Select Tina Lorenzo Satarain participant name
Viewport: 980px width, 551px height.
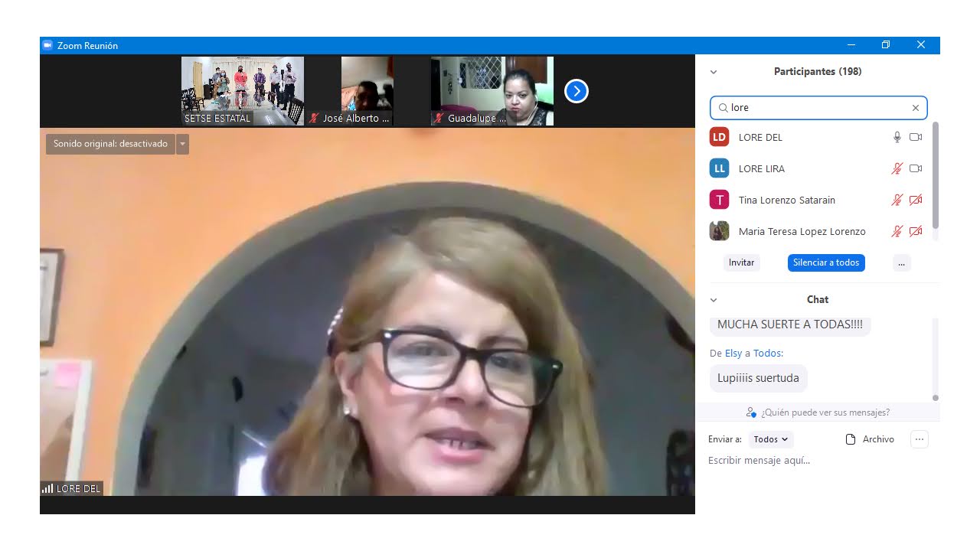tap(787, 201)
